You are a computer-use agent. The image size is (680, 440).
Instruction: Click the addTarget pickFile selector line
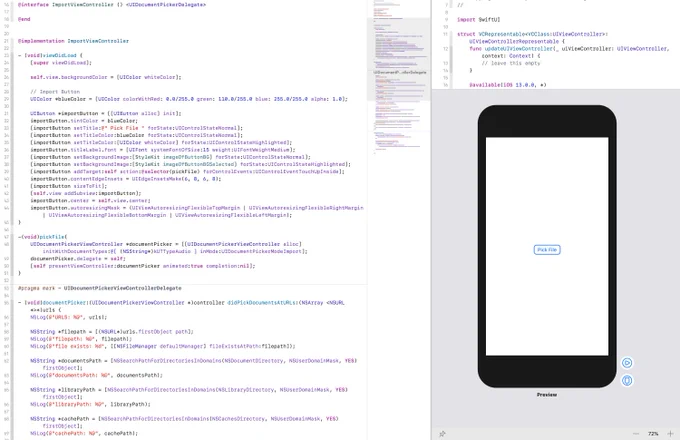[187, 172]
